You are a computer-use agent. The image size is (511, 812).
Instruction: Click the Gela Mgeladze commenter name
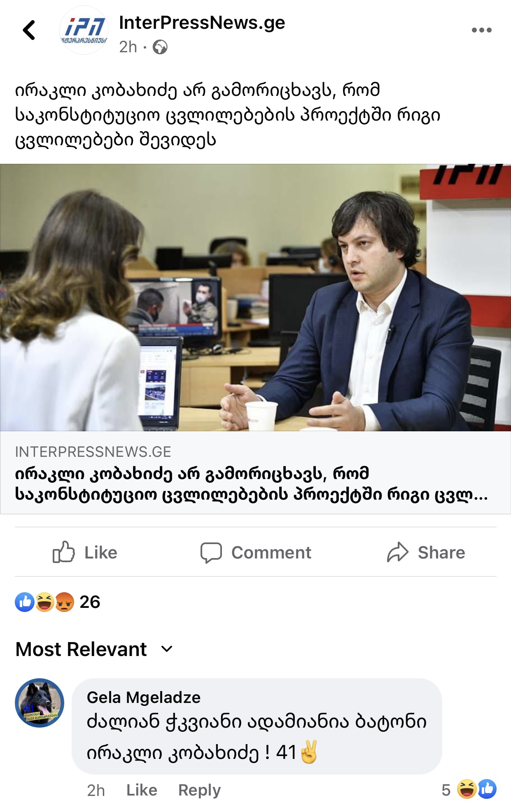pos(144,697)
